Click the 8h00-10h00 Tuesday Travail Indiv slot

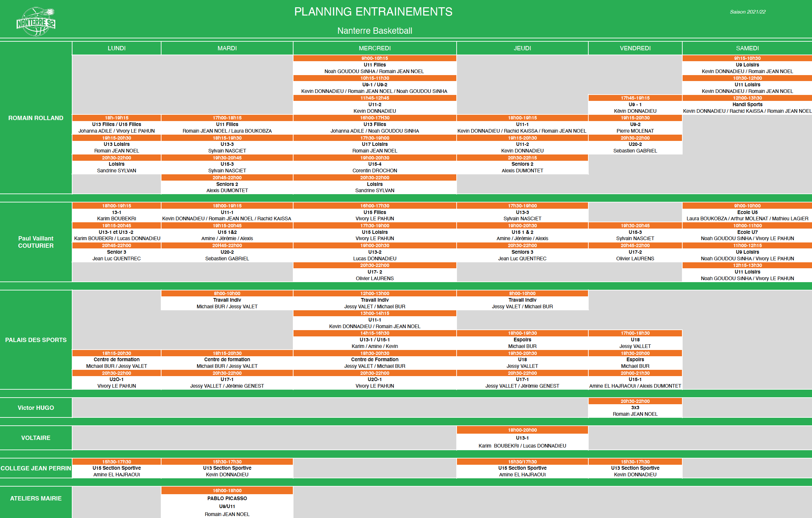point(227,293)
